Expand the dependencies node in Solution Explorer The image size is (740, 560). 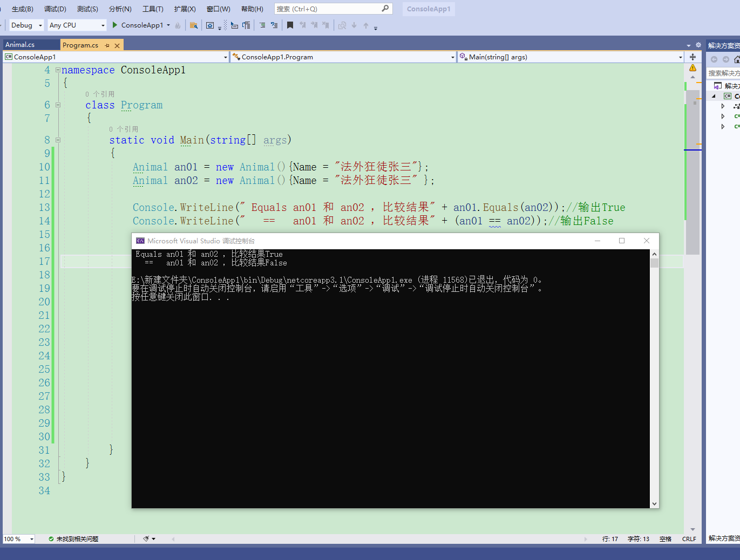pos(723,106)
